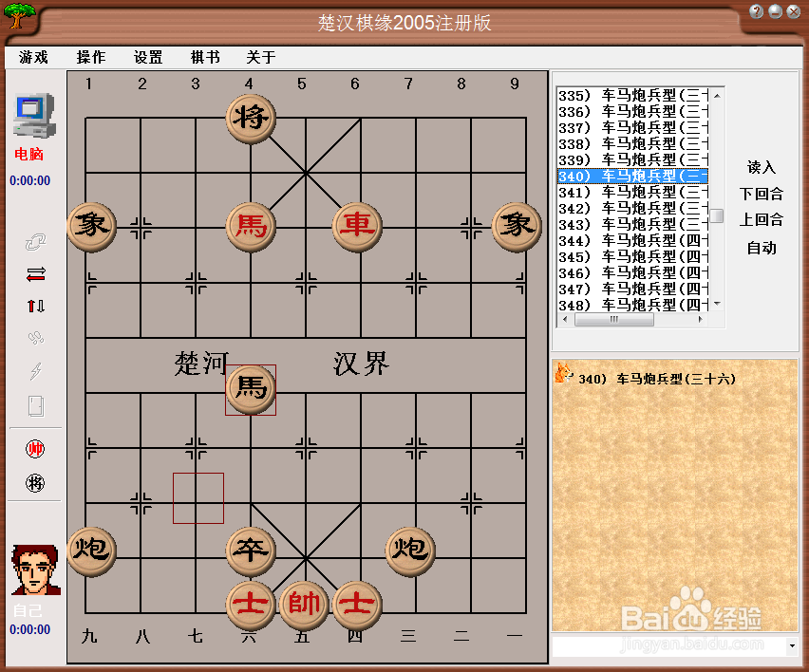The width and height of the screenshot is (809, 672).
Task: Click the red swap sides arrows icon
Action: [35, 274]
